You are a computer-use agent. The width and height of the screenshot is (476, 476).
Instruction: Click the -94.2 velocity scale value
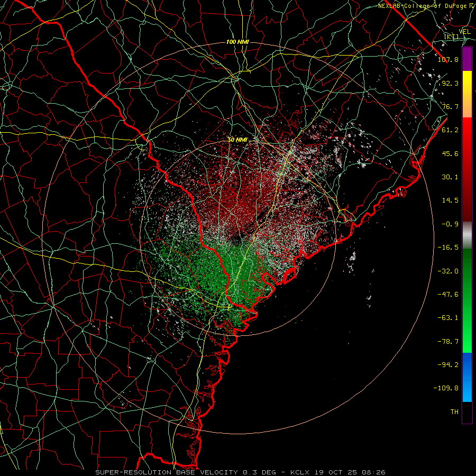pos(448,365)
